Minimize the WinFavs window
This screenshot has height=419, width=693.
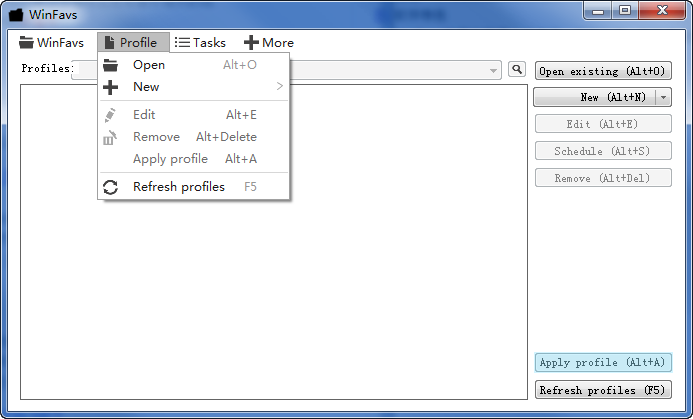pyautogui.click(x=598, y=11)
